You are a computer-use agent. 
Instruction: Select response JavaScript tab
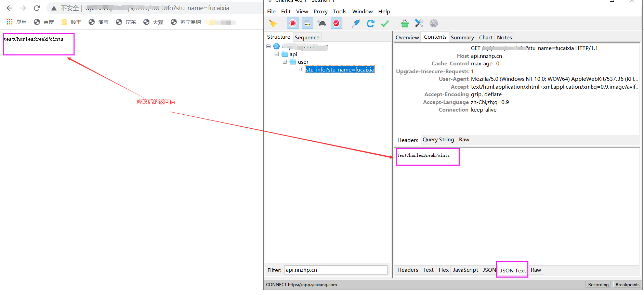tap(465, 270)
